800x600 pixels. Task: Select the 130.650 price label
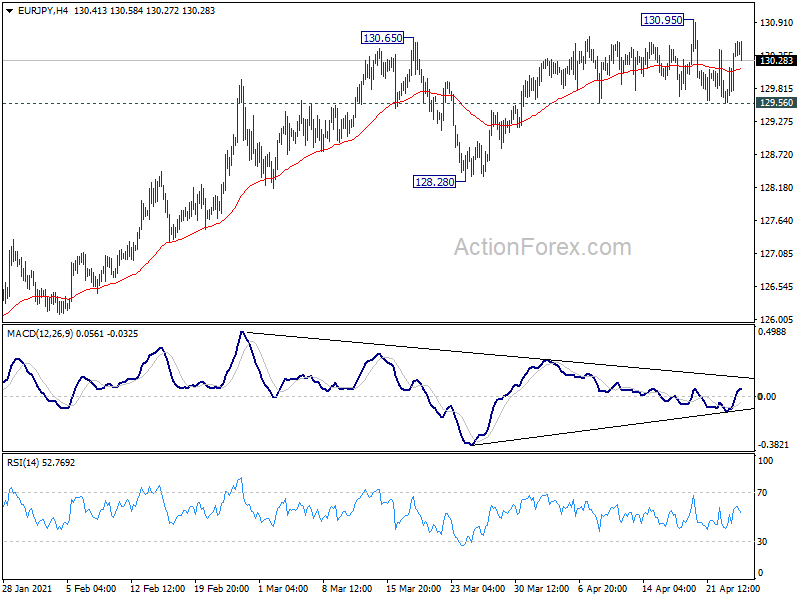[x=383, y=38]
